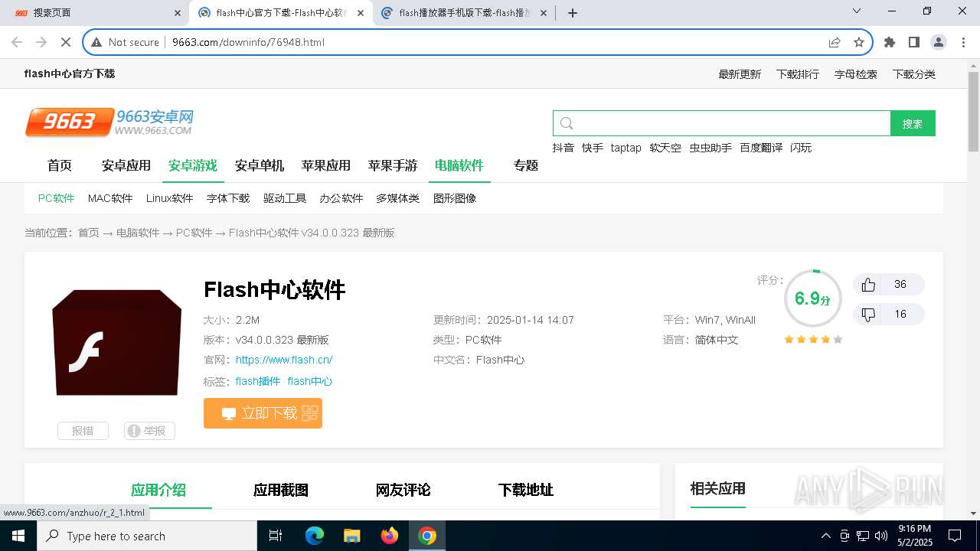Share this page icon in address bar

pos(835,42)
